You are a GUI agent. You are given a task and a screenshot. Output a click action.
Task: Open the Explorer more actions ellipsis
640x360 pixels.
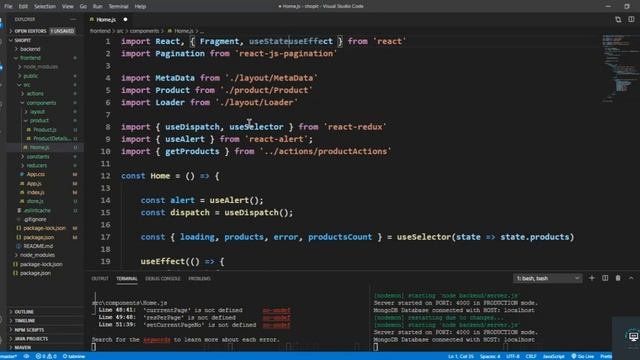(x=73, y=19)
